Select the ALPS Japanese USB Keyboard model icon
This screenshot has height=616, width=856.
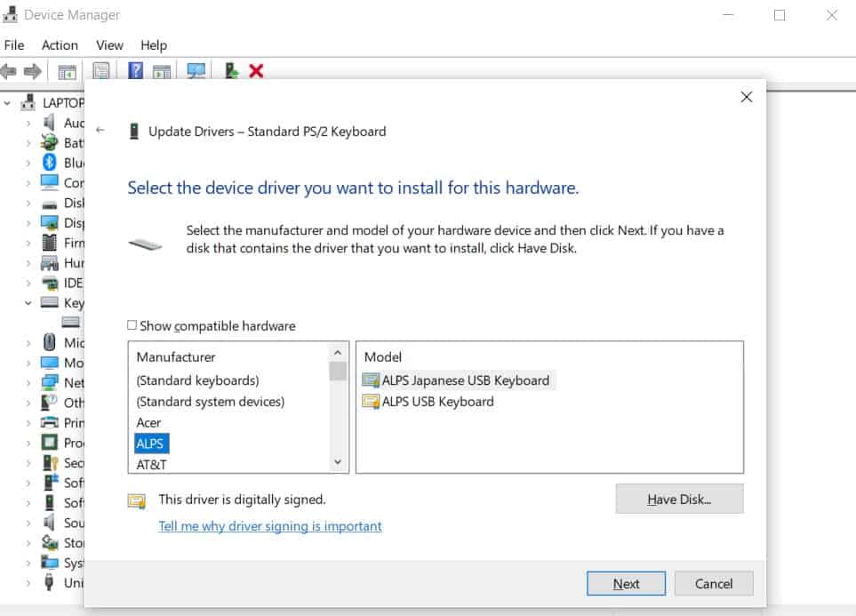(372, 380)
